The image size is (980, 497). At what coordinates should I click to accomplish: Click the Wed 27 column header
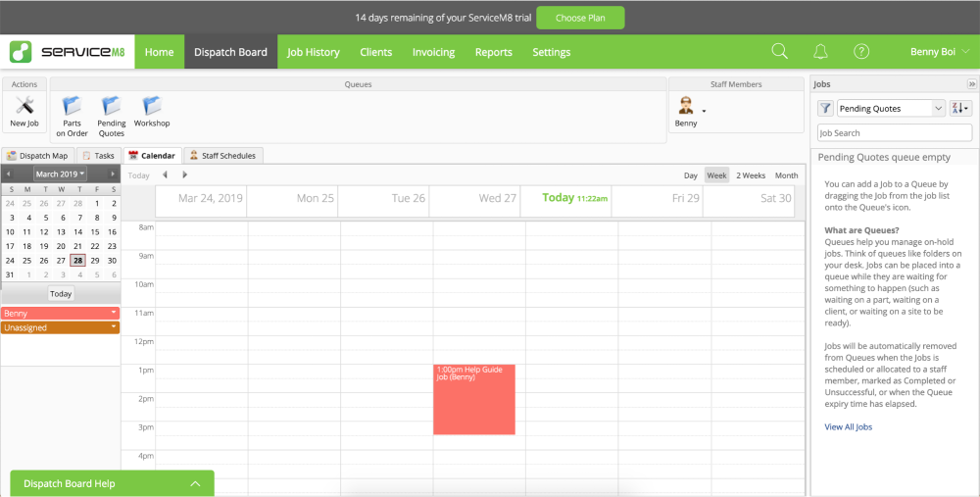[x=475, y=201]
